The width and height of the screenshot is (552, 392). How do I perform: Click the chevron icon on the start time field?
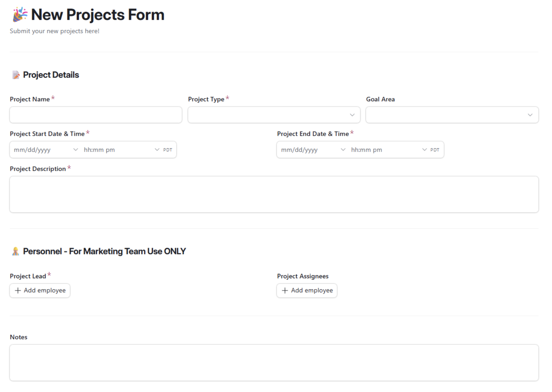157,149
